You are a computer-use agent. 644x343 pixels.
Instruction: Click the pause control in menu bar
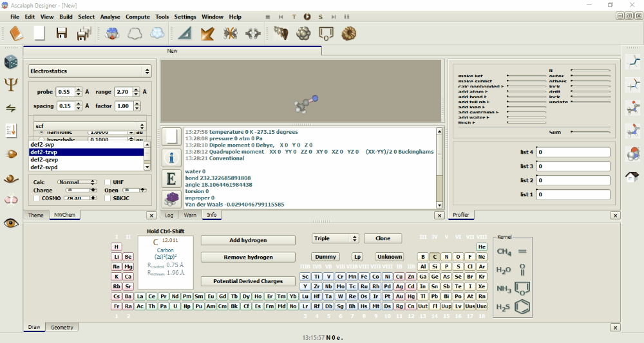coord(346,17)
